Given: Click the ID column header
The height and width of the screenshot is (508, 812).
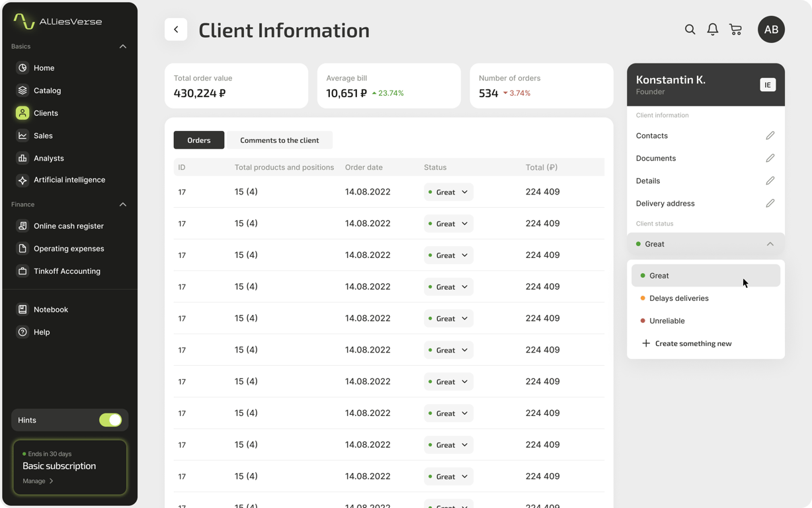Looking at the screenshot, I should tap(182, 167).
